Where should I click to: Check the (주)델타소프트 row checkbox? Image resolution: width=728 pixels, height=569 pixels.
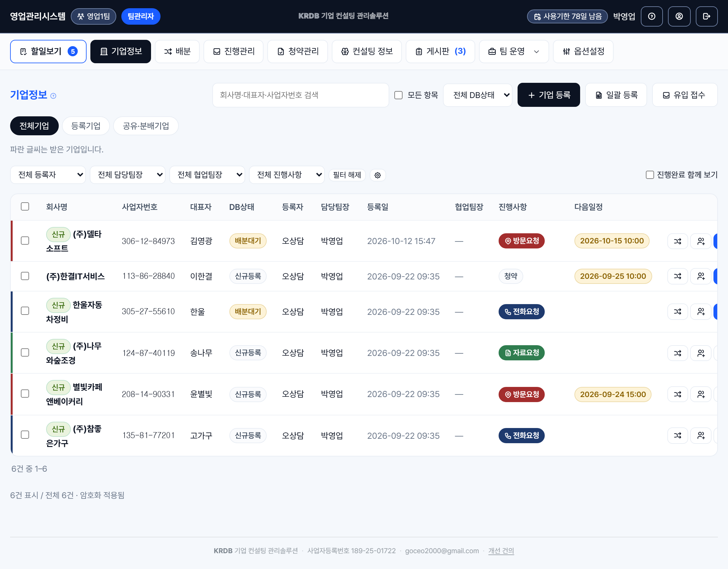(x=25, y=241)
